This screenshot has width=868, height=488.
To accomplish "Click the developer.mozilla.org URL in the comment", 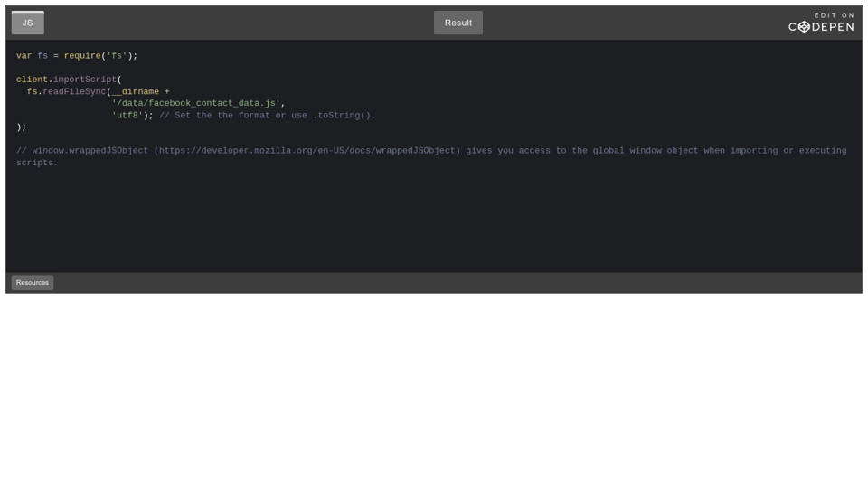I will [307, 151].
